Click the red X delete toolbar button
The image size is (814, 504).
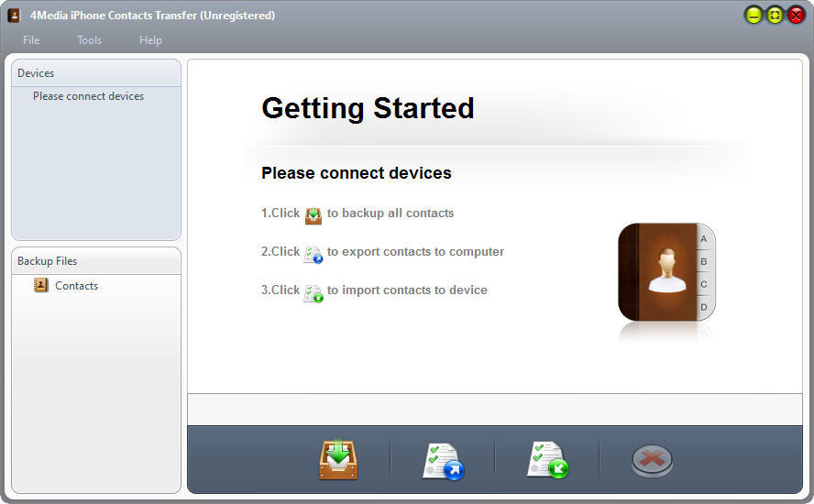[x=652, y=460]
